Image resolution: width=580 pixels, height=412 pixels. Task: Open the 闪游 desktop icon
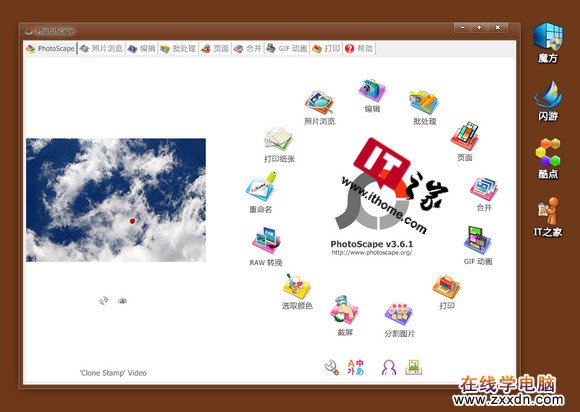(x=548, y=101)
